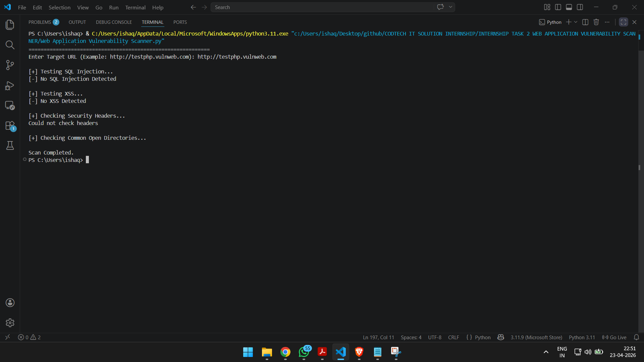Split the terminal panel

click(x=585, y=22)
